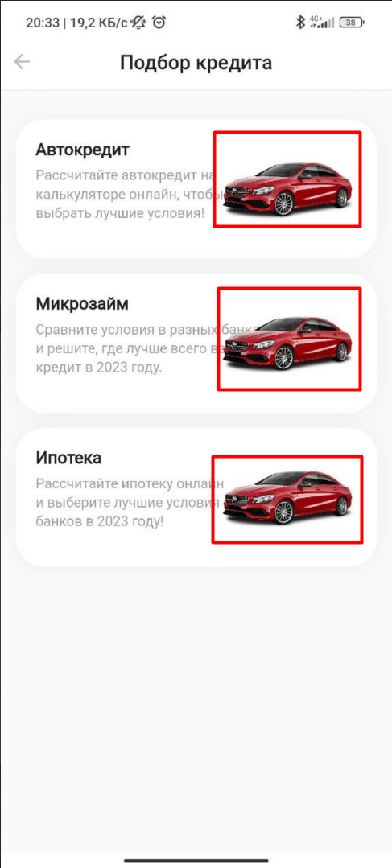Tap the back arrow in the header
The height and width of the screenshot is (868, 392).
pos(23,62)
